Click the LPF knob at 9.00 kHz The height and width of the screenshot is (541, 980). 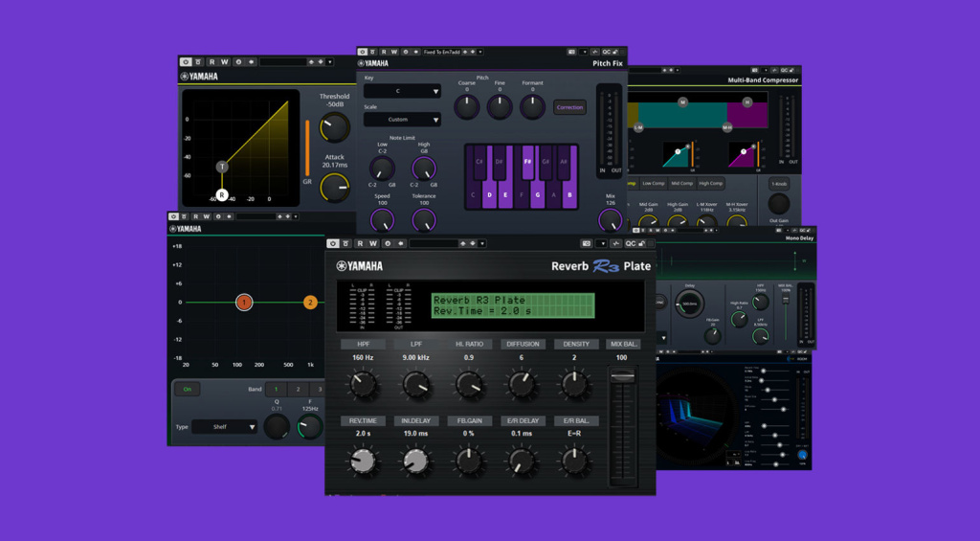pos(415,385)
